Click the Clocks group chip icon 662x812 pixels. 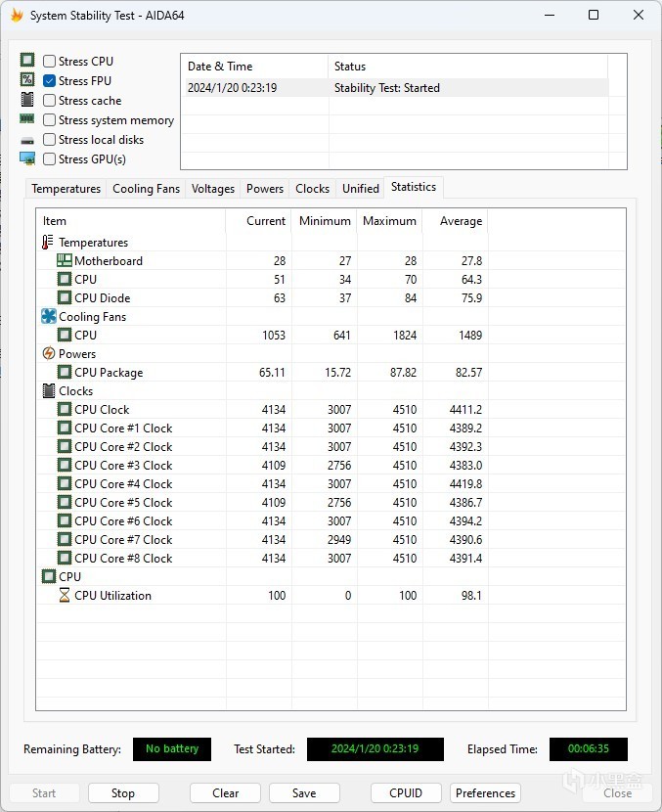(x=49, y=391)
